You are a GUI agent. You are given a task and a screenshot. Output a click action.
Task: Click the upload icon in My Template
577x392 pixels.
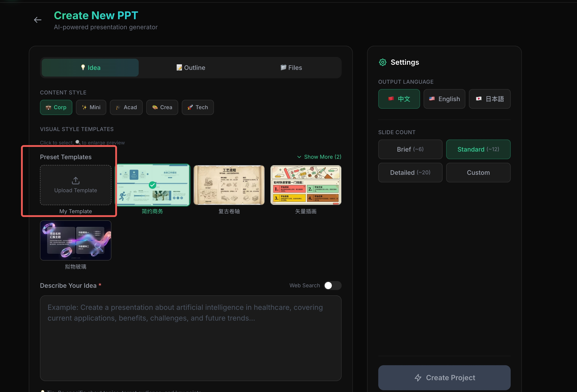pyautogui.click(x=75, y=180)
